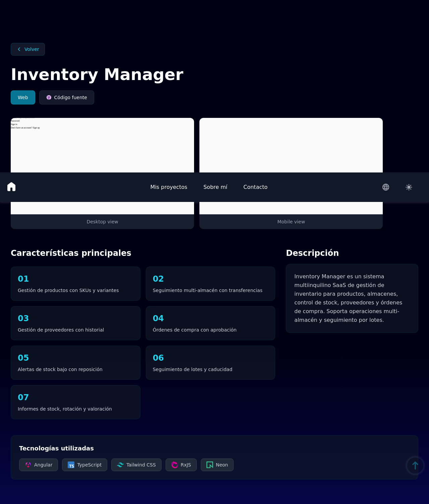
Task: Click the RxJS logo icon
Action: point(175,465)
